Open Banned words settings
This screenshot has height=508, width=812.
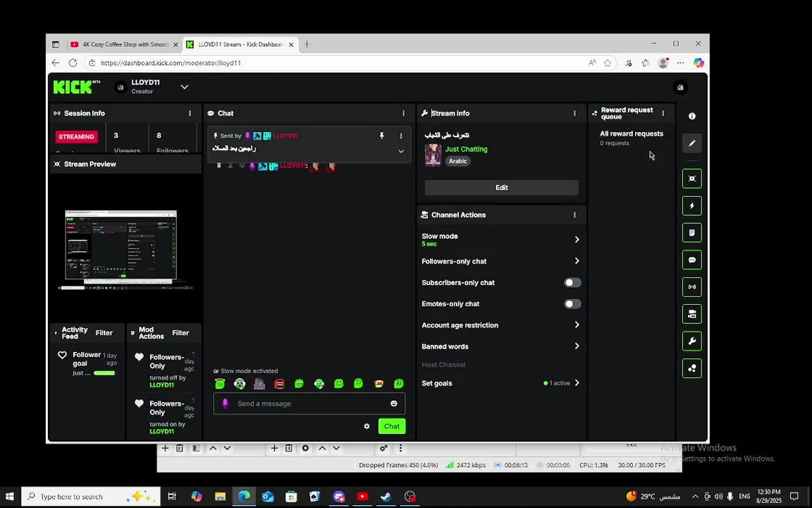pos(500,346)
